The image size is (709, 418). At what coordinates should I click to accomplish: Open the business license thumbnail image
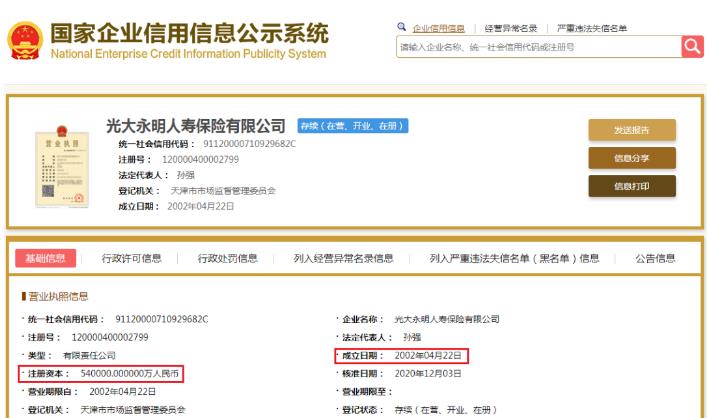(62, 166)
